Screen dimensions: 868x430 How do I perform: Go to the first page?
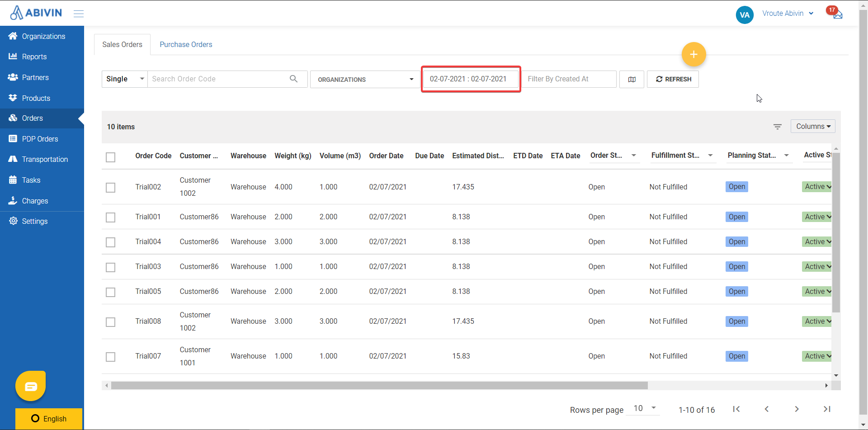click(x=736, y=409)
